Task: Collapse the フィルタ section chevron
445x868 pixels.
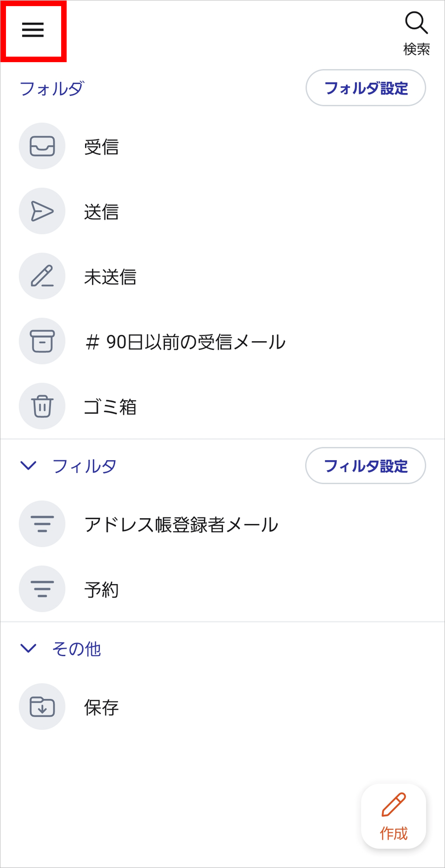Action: [x=28, y=466]
